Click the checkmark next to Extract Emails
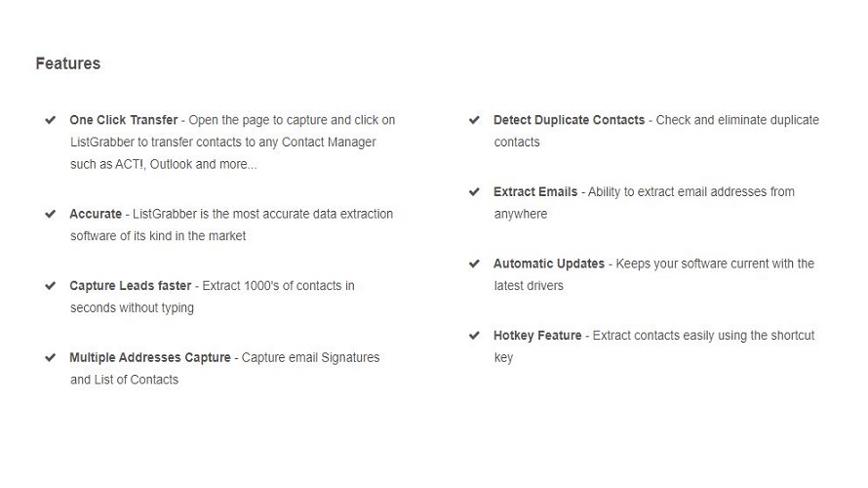This screenshot has height=488, width=868. click(x=474, y=191)
